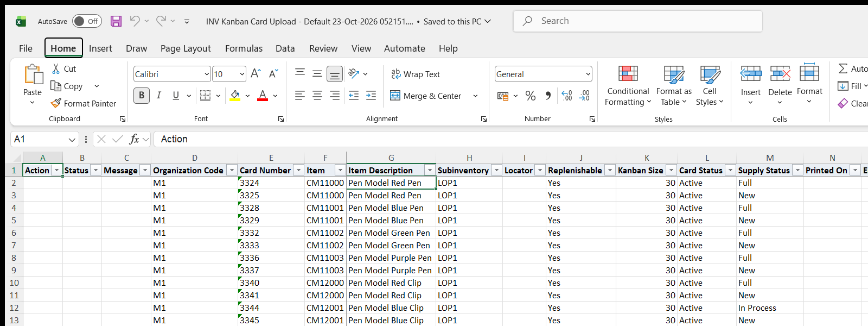Customize Quick Access Toolbar arrow

(x=187, y=22)
